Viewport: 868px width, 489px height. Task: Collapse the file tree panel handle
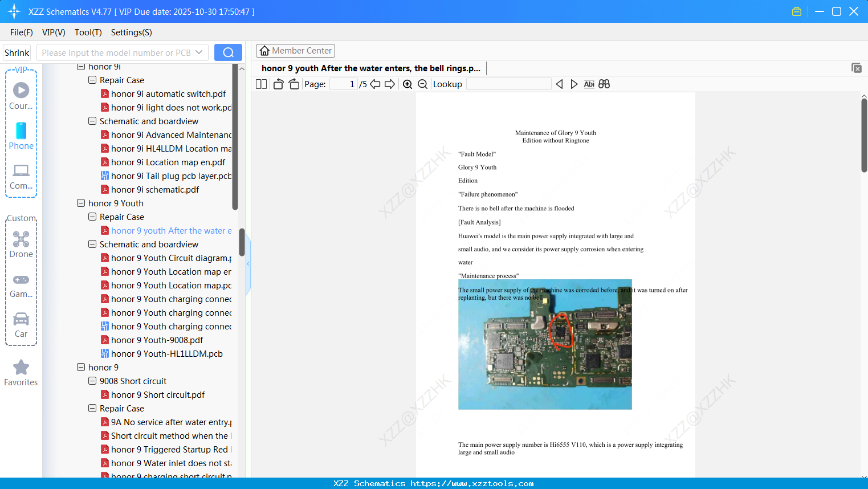[x=248, y=264]
